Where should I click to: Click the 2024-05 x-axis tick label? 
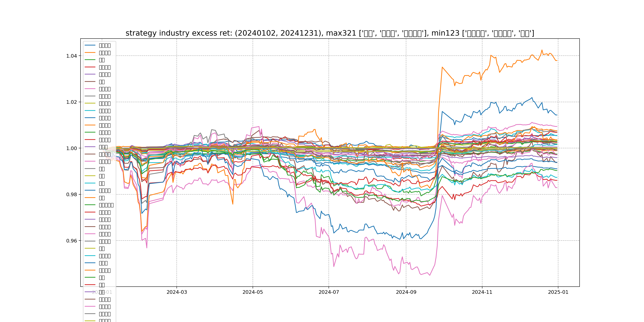tap(252, 292)
